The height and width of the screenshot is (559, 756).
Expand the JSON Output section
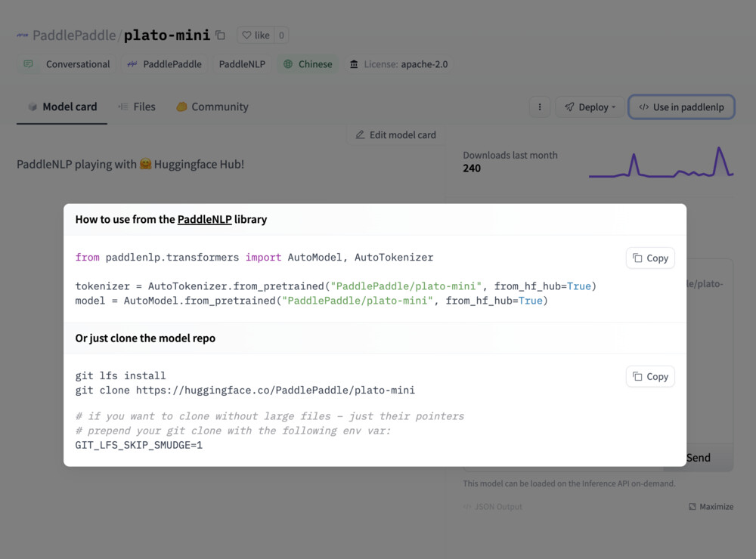(x=492, y=507)
